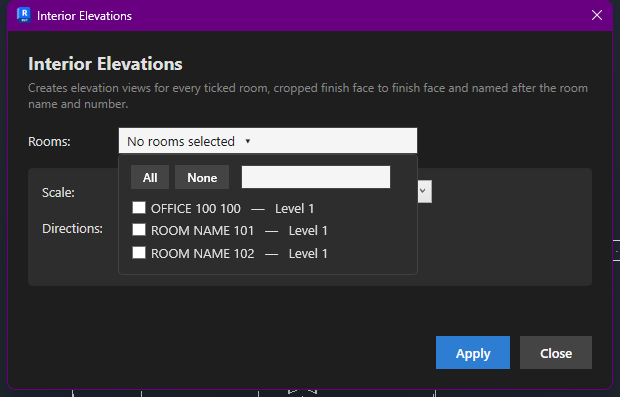Click the 'Rooms:' label
This screenshot has width=620, height=397.
click(49, 142)
